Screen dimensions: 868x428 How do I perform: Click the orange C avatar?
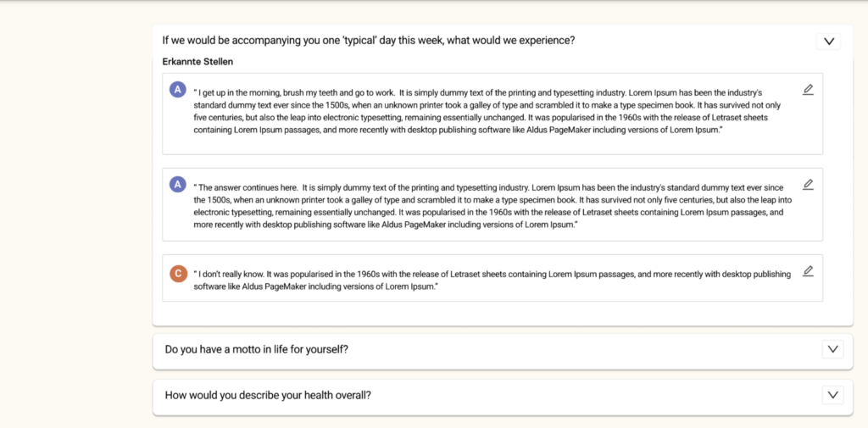[x=177, y=273]
